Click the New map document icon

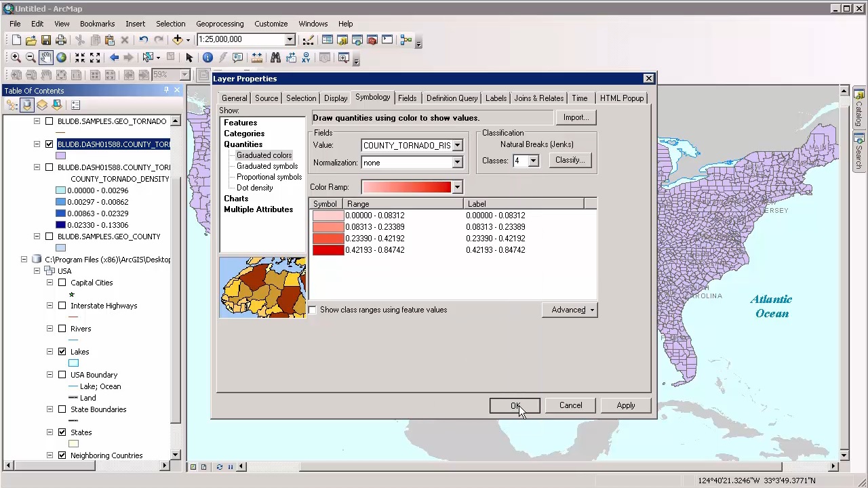(x=16, y=40)
